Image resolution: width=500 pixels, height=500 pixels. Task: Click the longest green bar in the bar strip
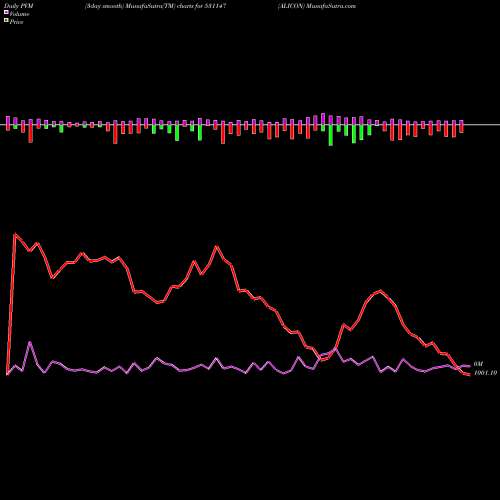click(x=331, y=135)
